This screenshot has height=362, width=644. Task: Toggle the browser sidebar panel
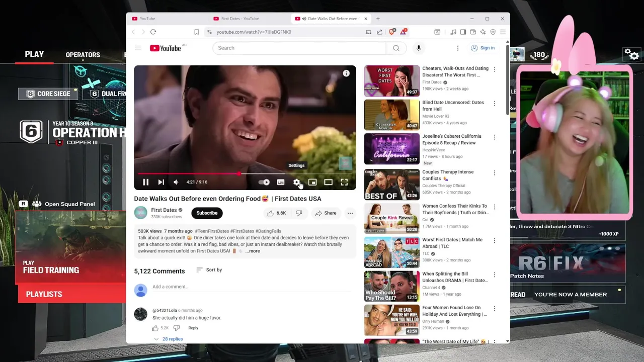463,32
